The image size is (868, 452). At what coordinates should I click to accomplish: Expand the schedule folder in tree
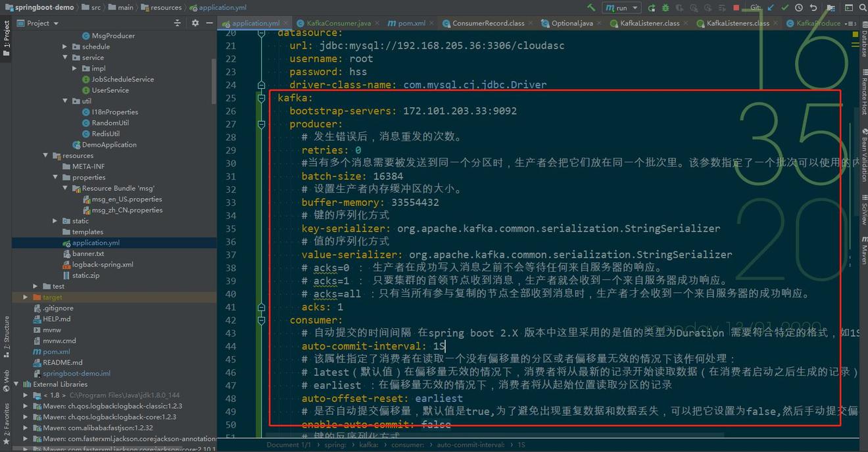pos(64,47)
